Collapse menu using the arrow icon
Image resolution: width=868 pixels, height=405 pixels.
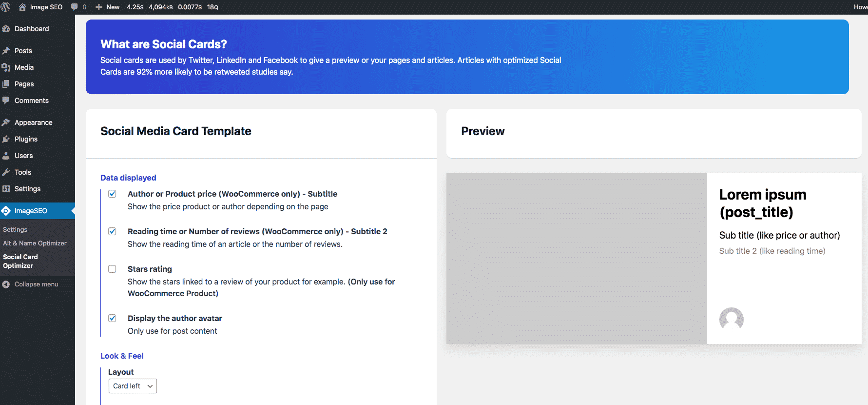coord(6,284)
